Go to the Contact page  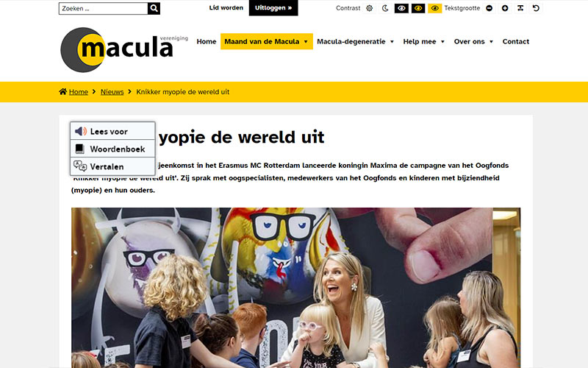pyautogui.click(x=516, y=42)
